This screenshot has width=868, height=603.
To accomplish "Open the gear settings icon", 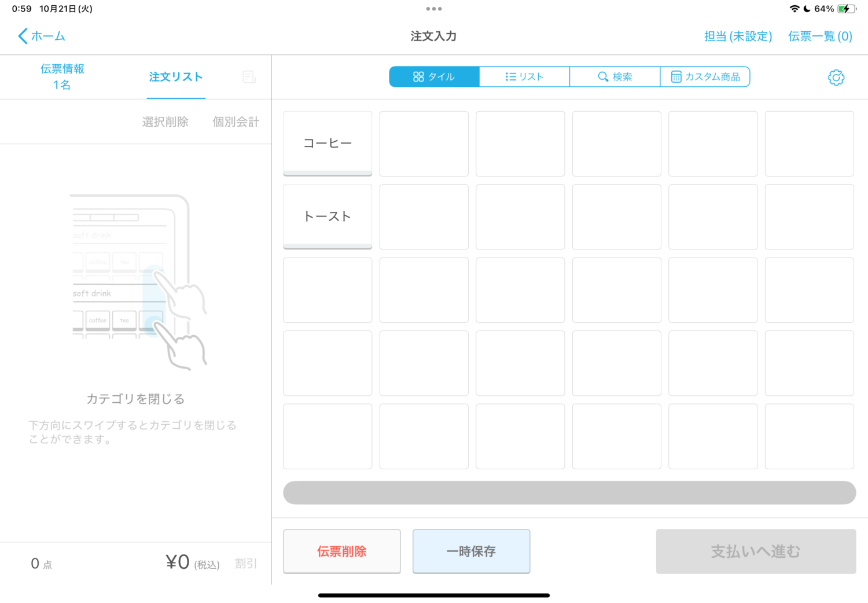I will coord(836,78).
